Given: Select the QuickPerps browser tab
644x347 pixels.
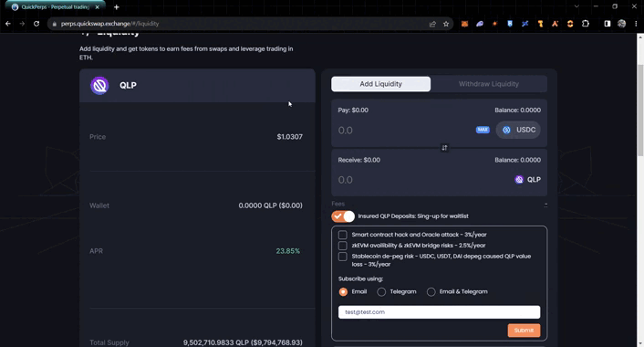Looking at the screenshot, I should pyautogui.click(x=56, y=7).
